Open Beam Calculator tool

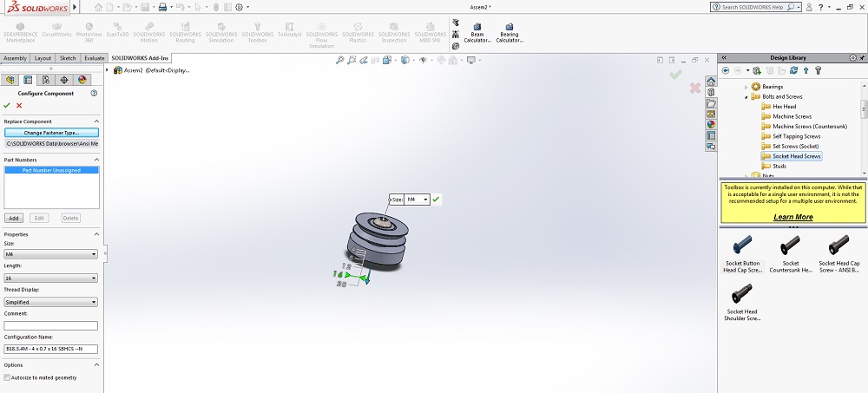(477, 33)
